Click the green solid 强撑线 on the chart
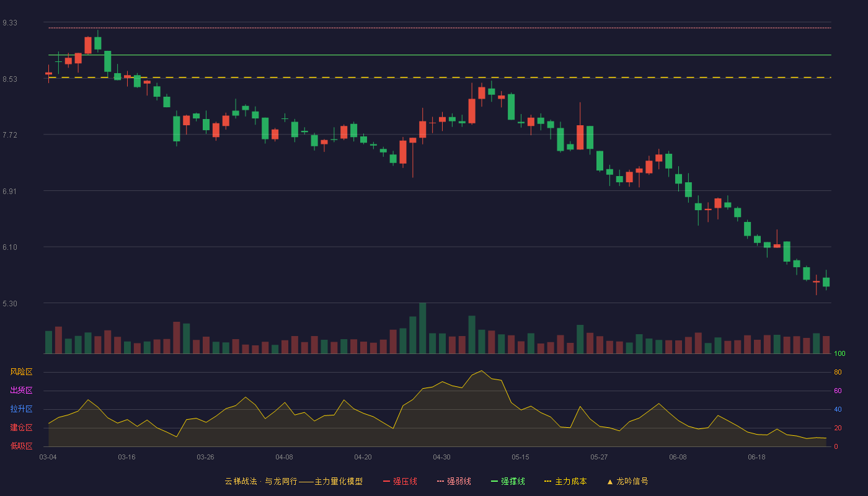The image size is (868, 496). click(x=440, y=55)
